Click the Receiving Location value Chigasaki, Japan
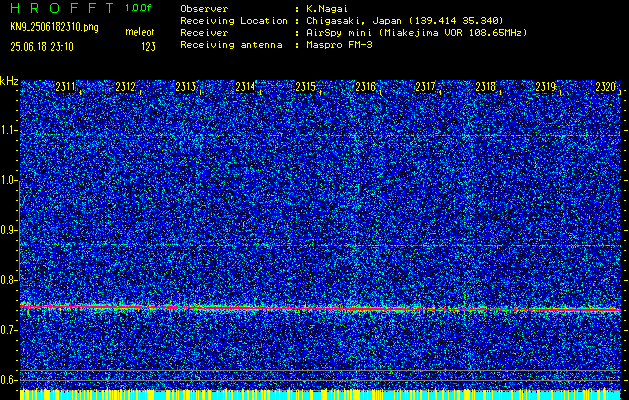 pos(353,20)
